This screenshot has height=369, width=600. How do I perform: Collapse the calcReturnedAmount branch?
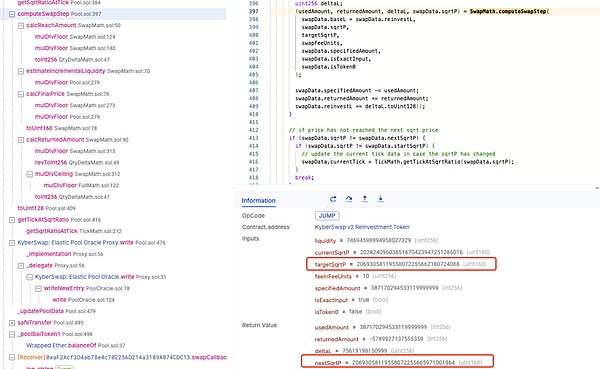[21, 140]
